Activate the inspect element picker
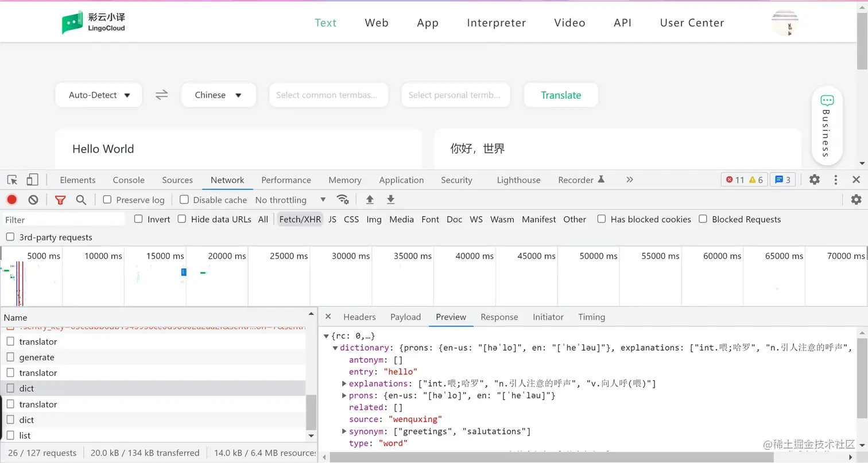The height and width of the screenshot is (463, 868). 12,180
